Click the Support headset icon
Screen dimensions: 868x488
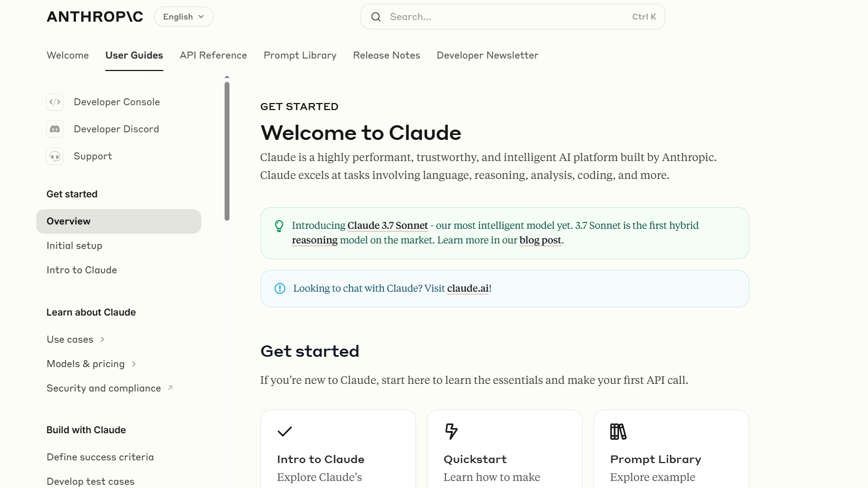pyautogui.click(x=55, y=156)
